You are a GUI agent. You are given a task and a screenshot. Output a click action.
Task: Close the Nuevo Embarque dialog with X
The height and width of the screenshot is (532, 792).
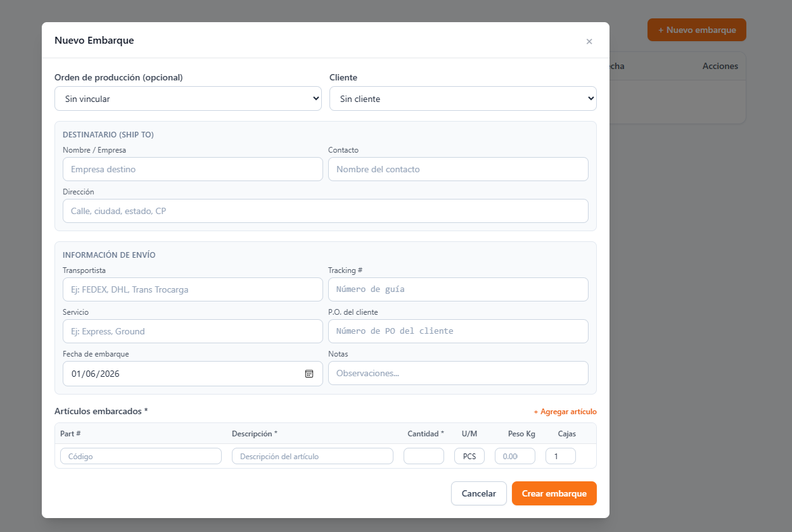point(589,41)
